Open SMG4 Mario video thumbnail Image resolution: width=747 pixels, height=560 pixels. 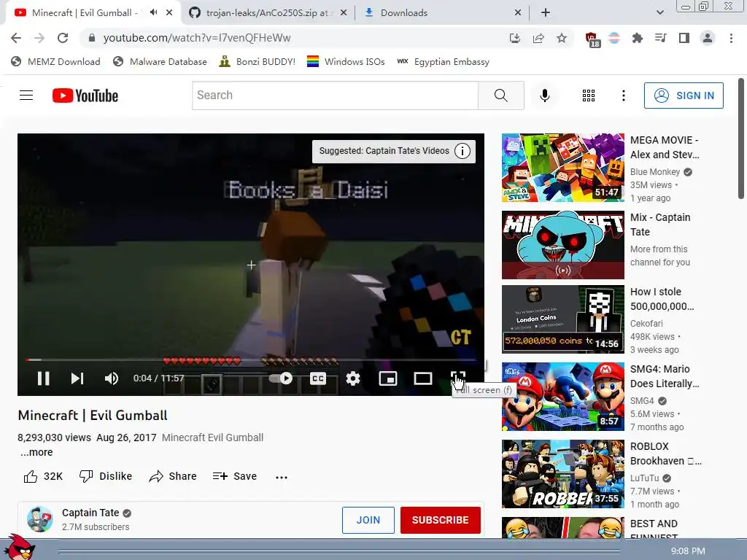562,397
